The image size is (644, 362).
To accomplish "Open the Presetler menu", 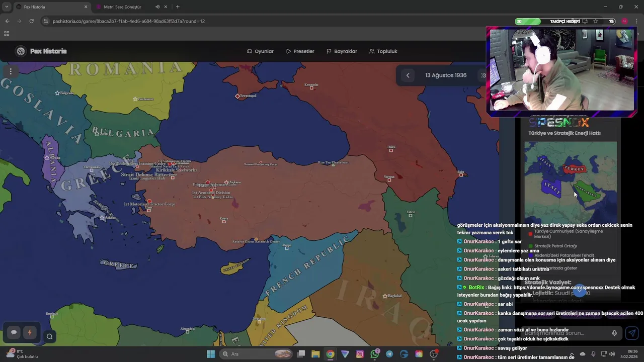I will [300, 51].
